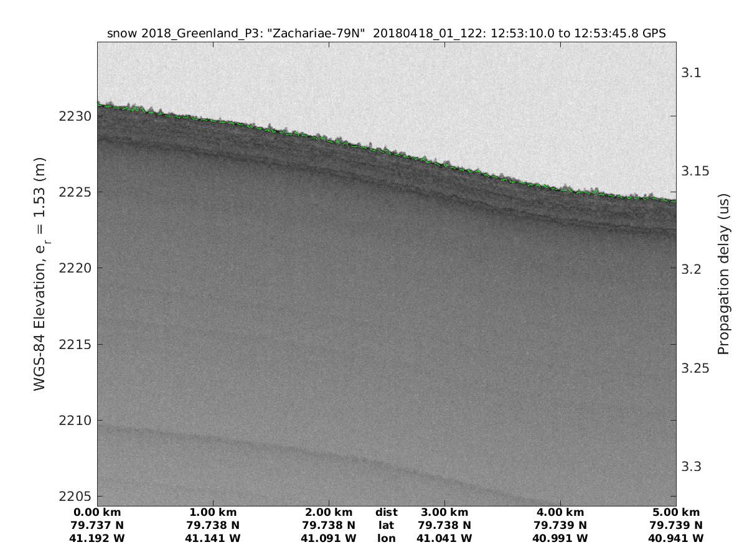Click elevation tick label 2220
Screen dimensions: 747x560
76,268
